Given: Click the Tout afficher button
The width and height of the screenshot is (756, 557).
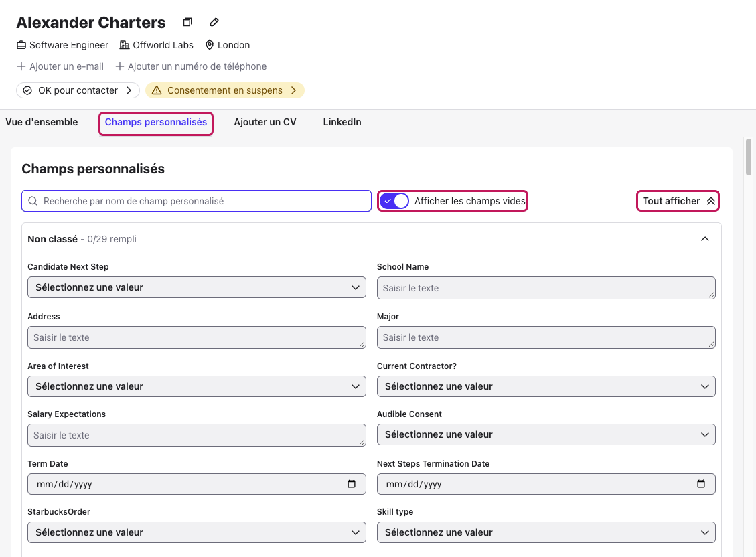Looking at the screenshot, I should pos(678,201).
